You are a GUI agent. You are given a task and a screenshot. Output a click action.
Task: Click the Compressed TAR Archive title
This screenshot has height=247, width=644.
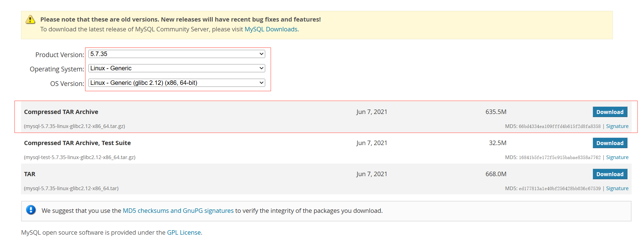pos(61,112)
